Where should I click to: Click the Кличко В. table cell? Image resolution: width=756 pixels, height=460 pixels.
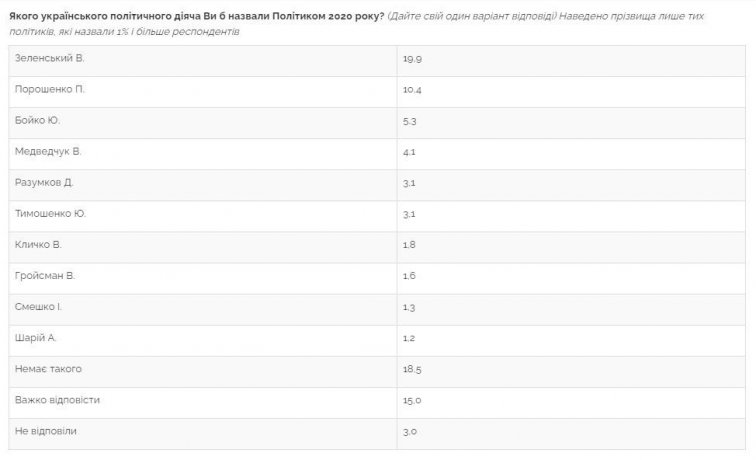[39, 245]
